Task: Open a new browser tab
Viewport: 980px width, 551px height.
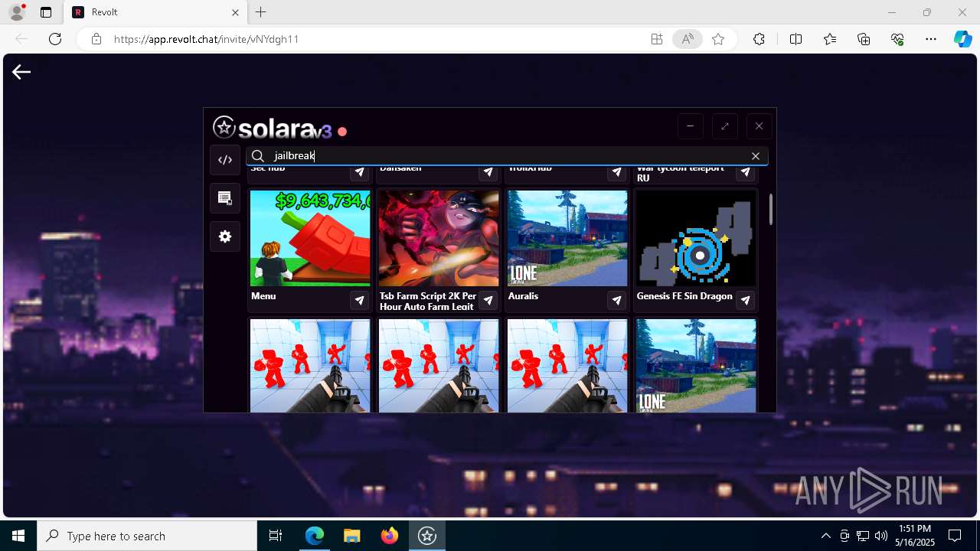Action: coord(261,12)
